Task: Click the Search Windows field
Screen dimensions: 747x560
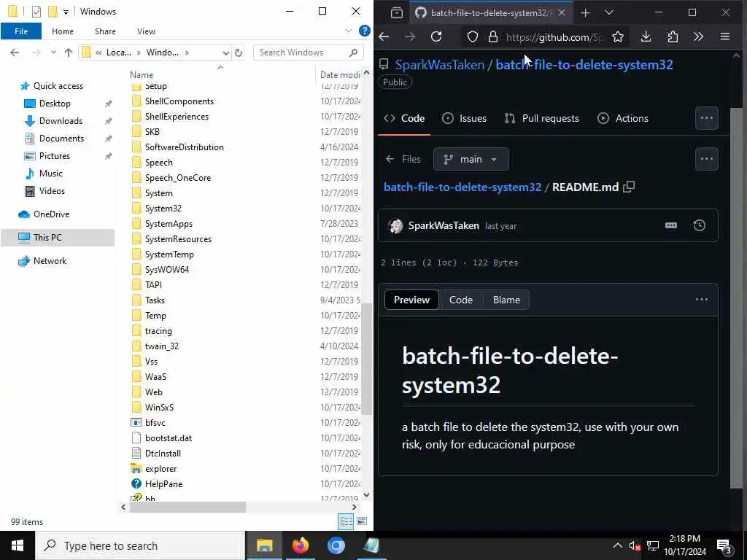Action: coord(309,52)
